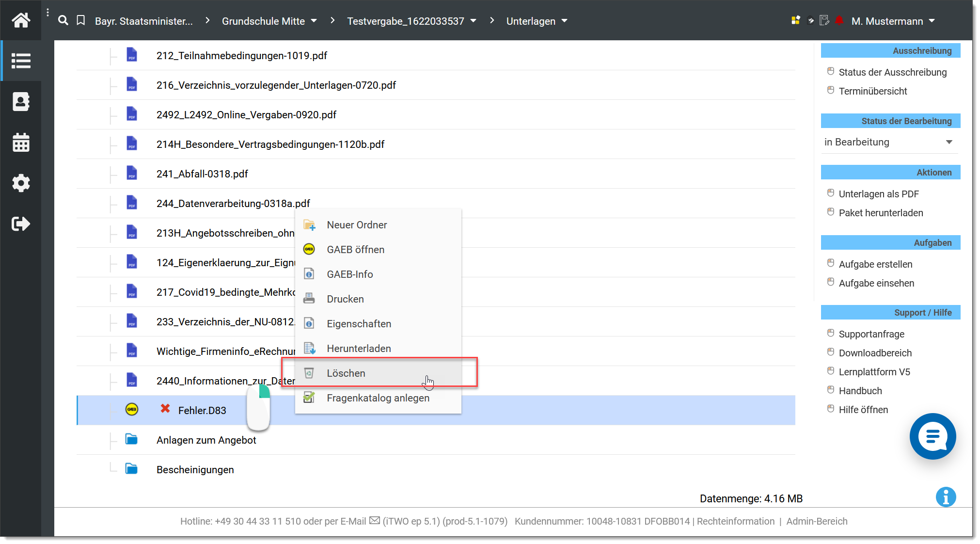The height and width of the screenshot is (544, 980).
Task: Click PDF icon of 241_Abfall-0318.pdf
Action: [132, 173]
